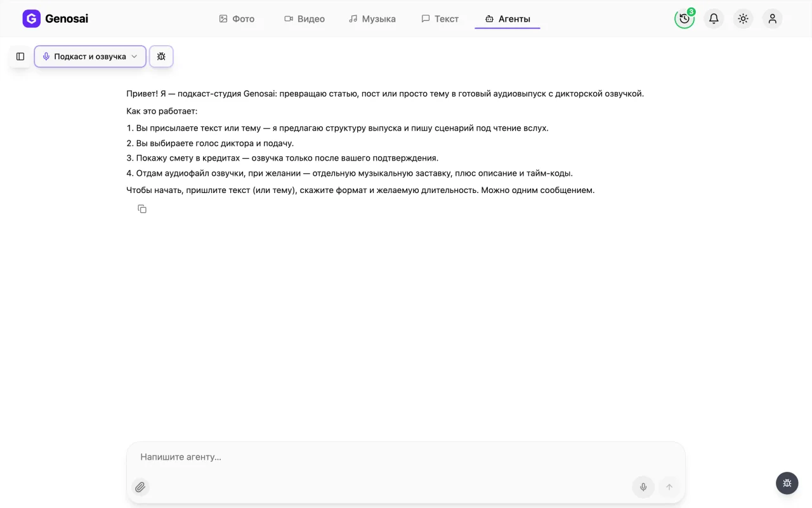
Task: Toggle the sidebar panel icon
Action: coord(20,57)
